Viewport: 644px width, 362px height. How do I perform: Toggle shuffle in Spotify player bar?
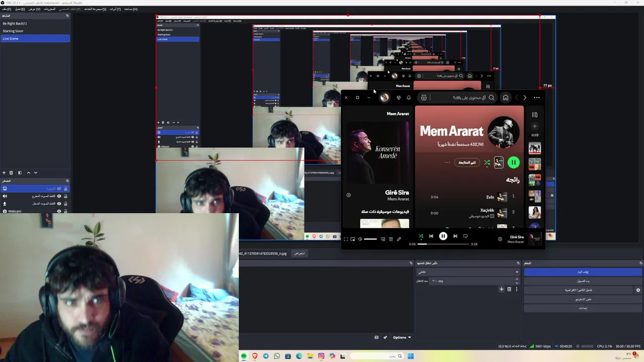421,236
